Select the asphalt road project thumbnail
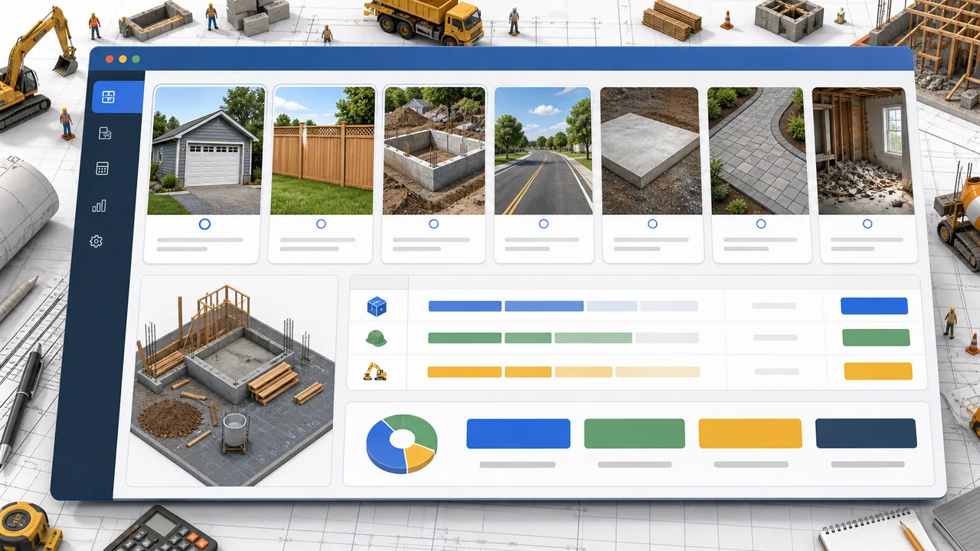This screenshot has width=980, height=551. [x=543, y=151]
